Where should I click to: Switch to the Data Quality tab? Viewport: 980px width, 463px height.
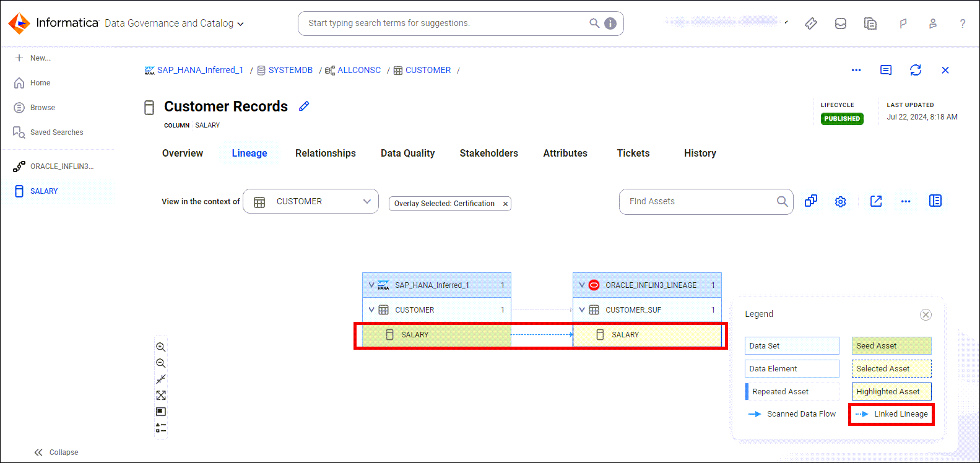(x=408, y=153)
